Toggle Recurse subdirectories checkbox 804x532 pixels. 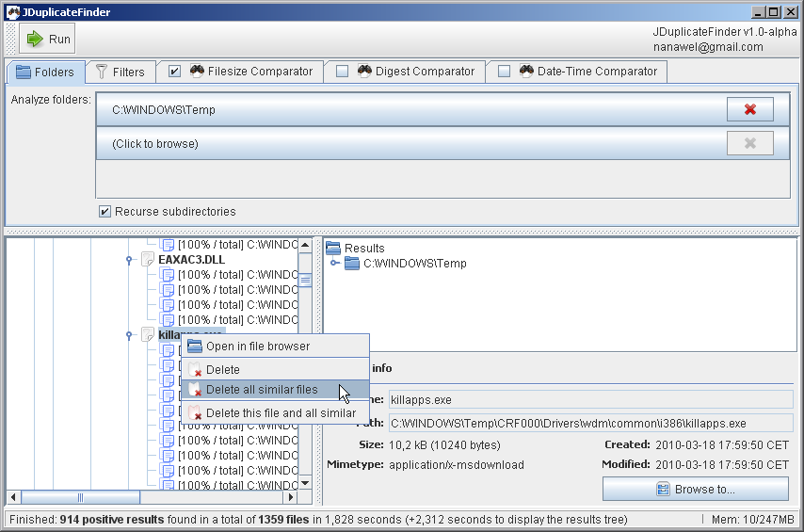[105, 211]
